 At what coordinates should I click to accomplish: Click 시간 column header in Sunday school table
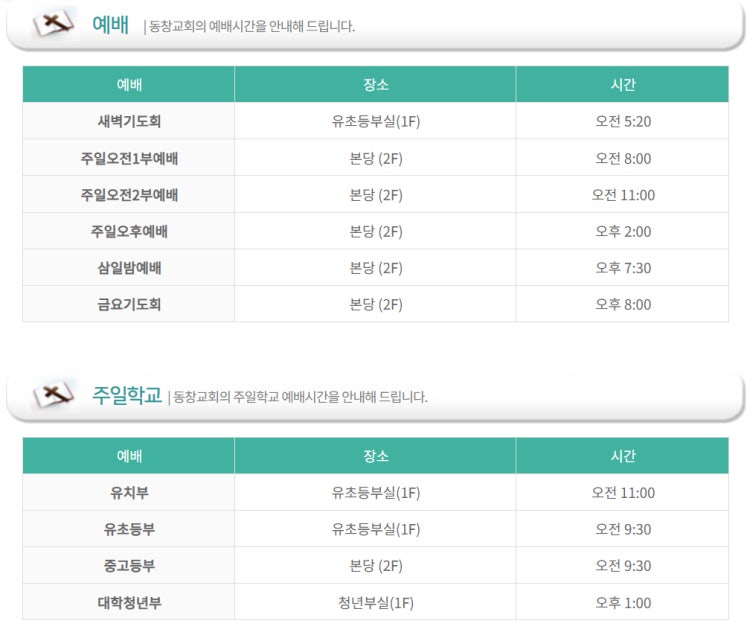pos(623,456)
